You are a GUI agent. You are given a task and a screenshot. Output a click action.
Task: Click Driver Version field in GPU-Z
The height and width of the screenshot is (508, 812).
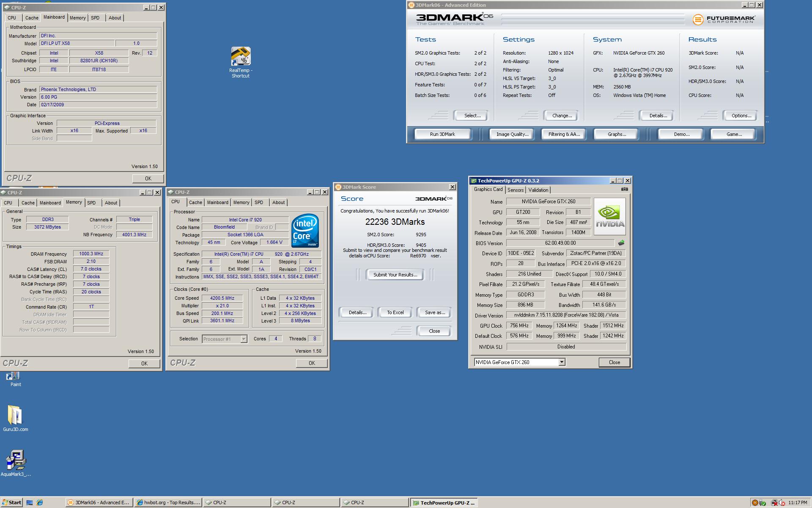point(566,315)
